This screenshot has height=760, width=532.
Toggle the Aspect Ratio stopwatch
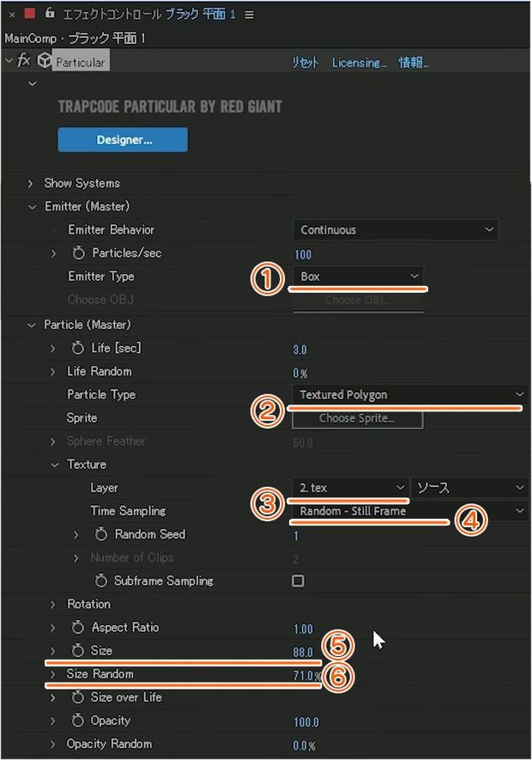point(77,627)
